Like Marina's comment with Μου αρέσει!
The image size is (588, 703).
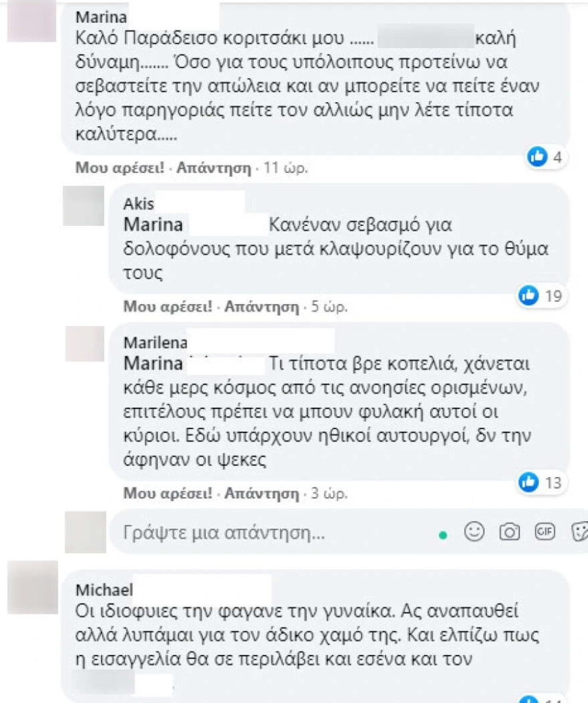[119, 168]
